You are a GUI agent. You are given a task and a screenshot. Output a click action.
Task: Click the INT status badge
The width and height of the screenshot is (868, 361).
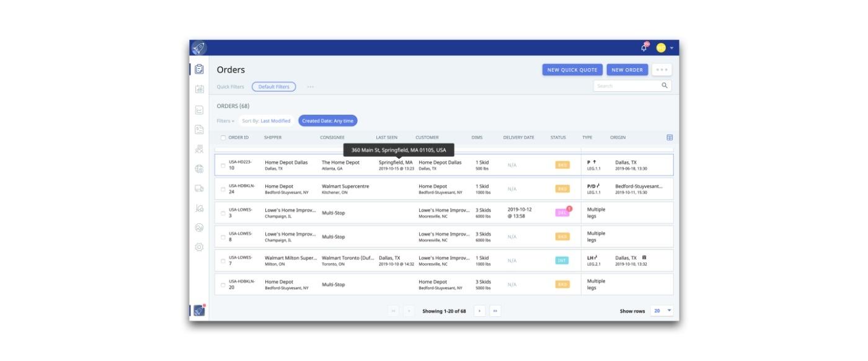tap(562, 261)
